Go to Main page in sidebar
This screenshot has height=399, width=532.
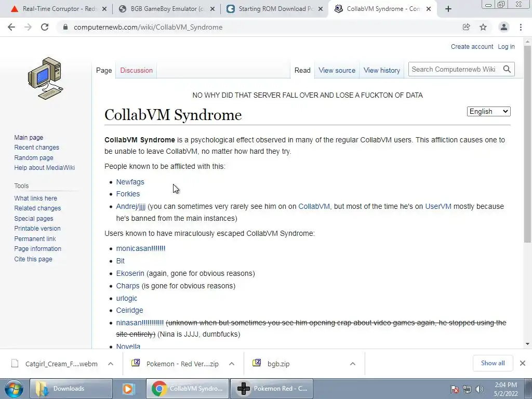pyautogui.click(x=29, y=137)
